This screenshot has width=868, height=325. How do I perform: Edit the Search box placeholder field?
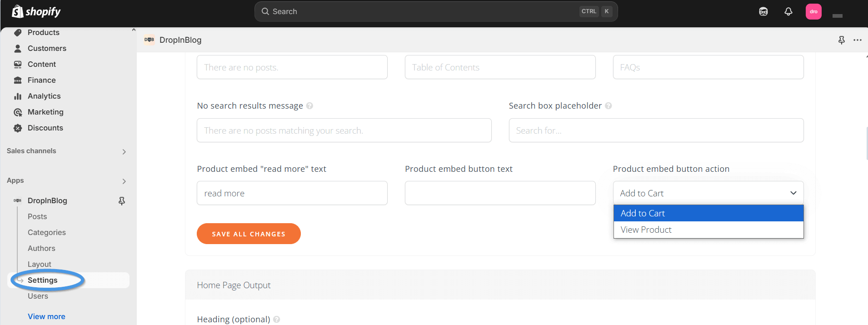click(x=656, y=130)
